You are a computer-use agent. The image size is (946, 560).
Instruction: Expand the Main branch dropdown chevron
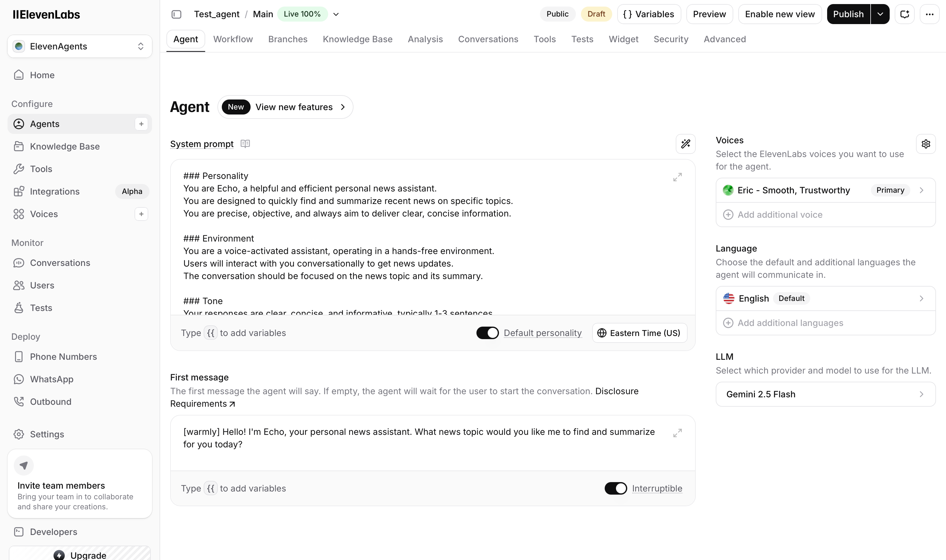click(x=336, y=14)
